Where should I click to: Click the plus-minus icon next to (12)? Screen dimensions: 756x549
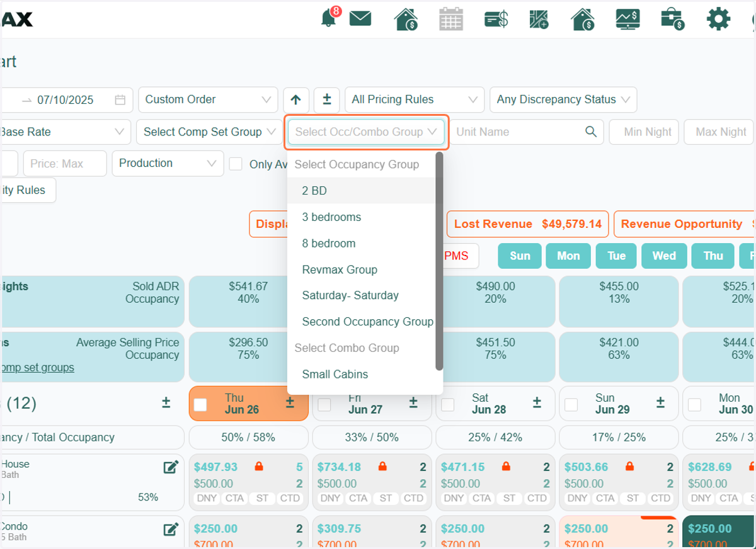(x=166, y=402)
